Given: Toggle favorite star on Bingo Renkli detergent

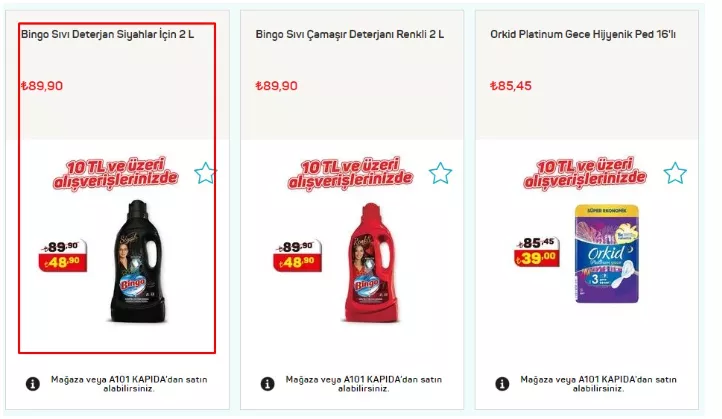Looking at the screenshot, I should coord(440,173).
